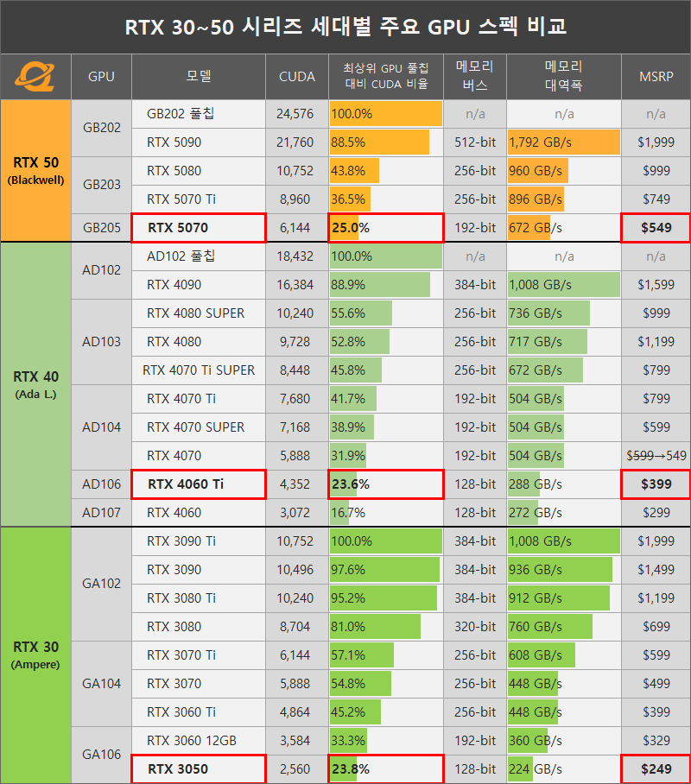Click the 23.8% highlighted ratio cell
The width and height of the screenshot is (691, 784).
coord(386,769)
